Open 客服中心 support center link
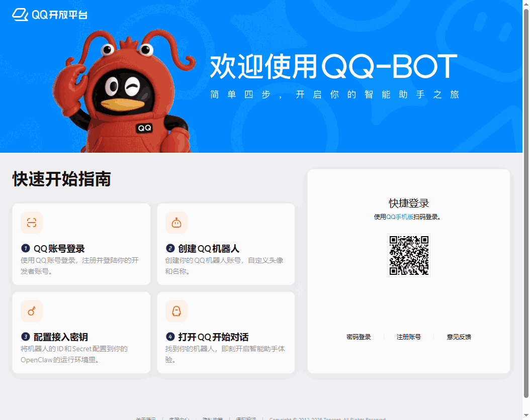Viewport: 530px width, 420px height. (180, 418)
